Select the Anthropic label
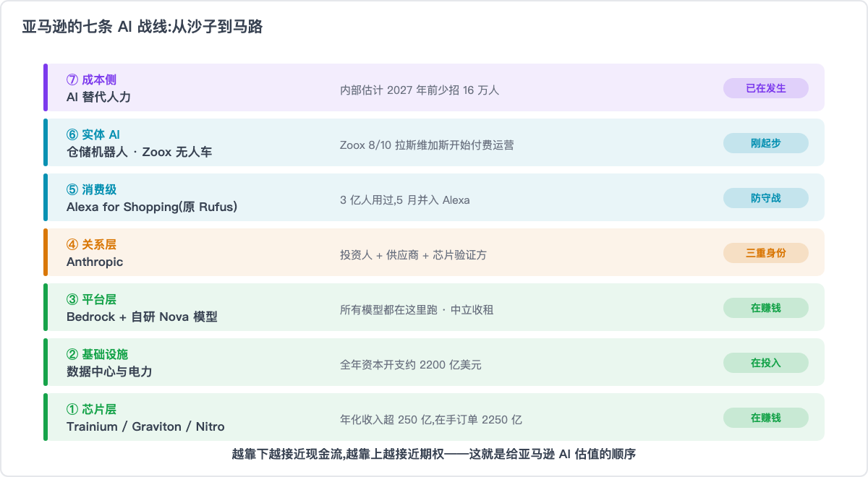This screenshot has width=868, height=477. coord(95,262)
